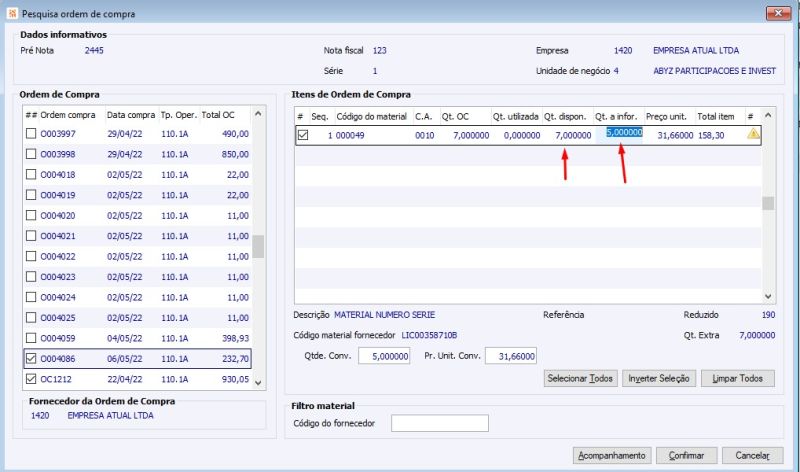Click supplier code LIC00358710B
This screenshot has height=472, width=800.
pos(429,335)
